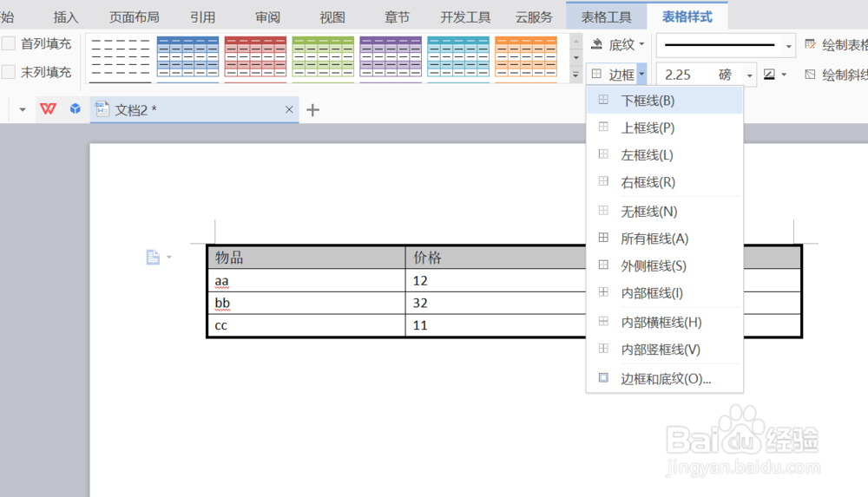Open the 视图 ribbon tab

332,17
